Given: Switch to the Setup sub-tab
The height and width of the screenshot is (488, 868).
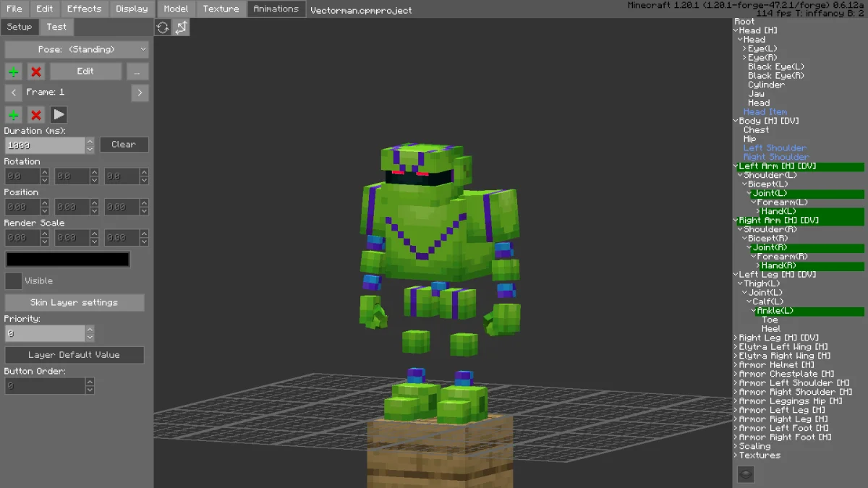Looking at the screenshot, I should (20, 27).
